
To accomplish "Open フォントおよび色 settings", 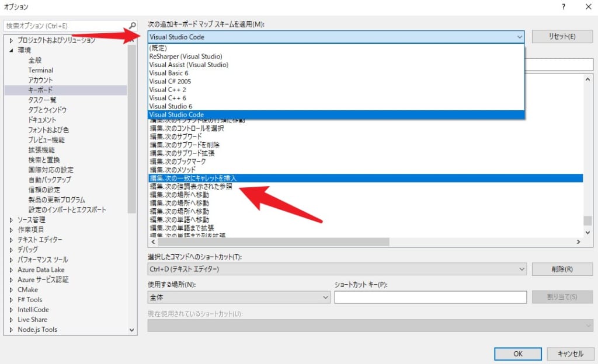I will click(x=48, y=130).
